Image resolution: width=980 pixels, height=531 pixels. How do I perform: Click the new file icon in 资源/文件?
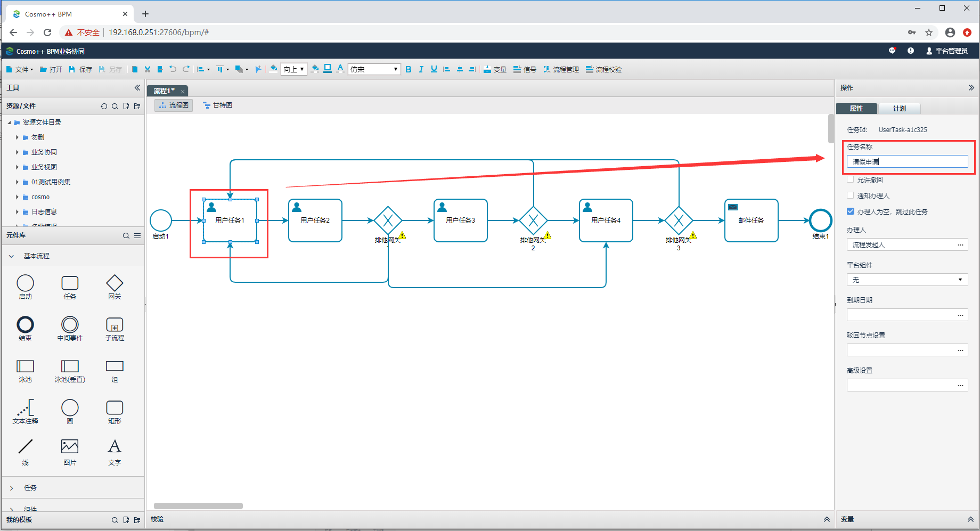(x=126, y=106)
